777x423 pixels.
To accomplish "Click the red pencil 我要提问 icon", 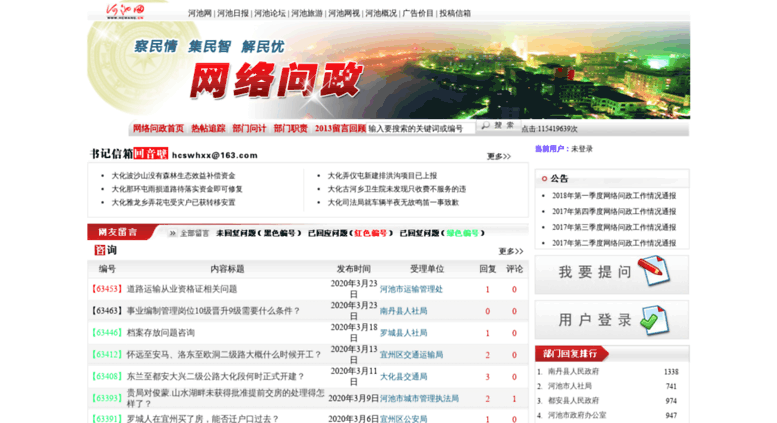I will [654, 270].
